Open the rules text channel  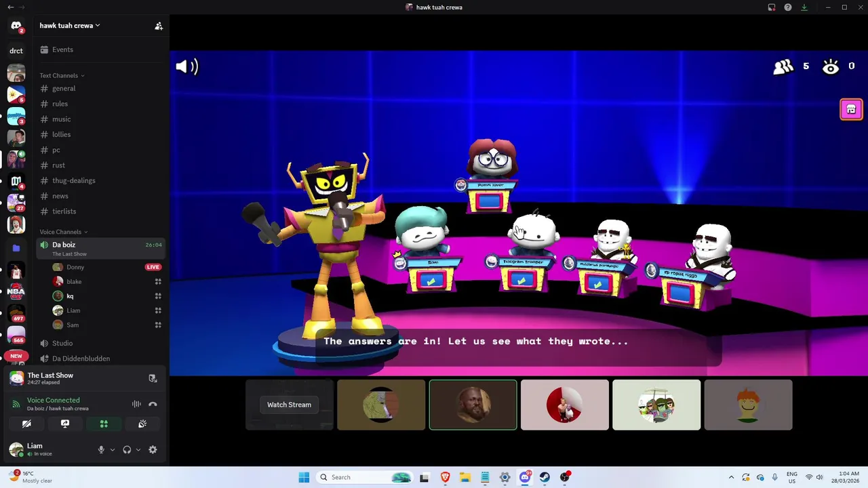(102, 104)
